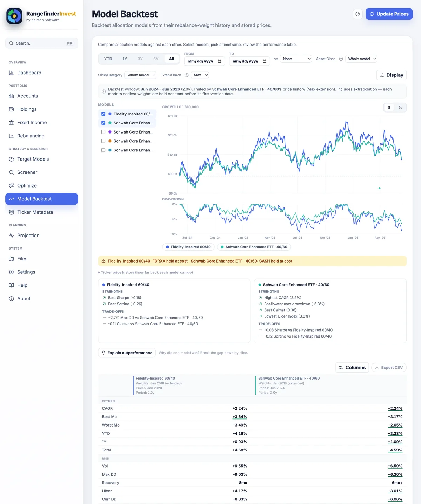Check the last blue-teal Schwab Core Enhan... checkbox
421x504 pixels.
pyautogui.click(x=103, y=150)
